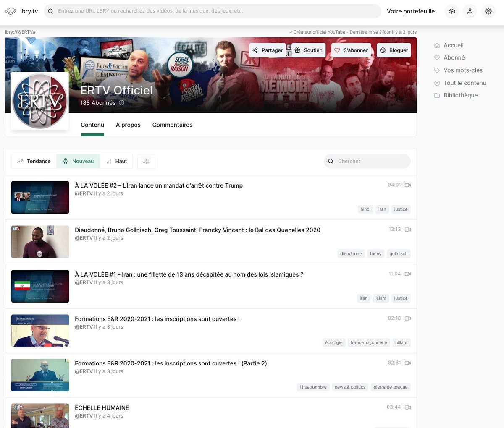
Task: Click the hillard tag
Action: [x=402, y=343]
